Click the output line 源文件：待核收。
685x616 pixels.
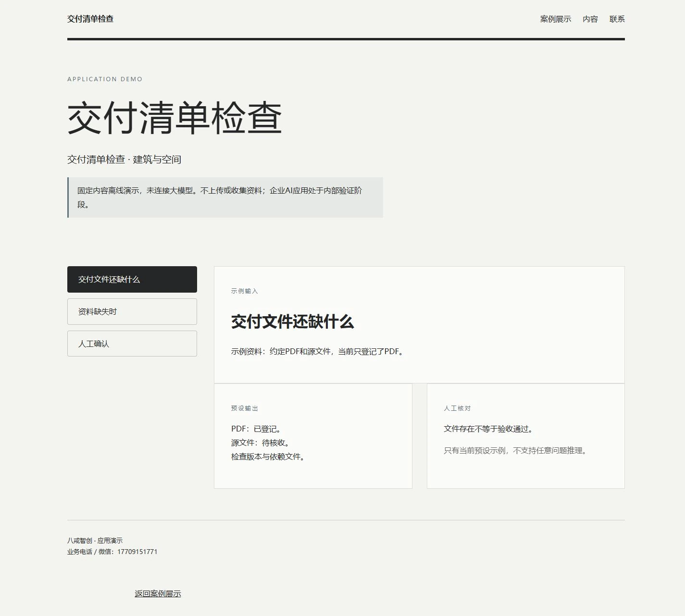pyautogui.click(x=262, y=443)
